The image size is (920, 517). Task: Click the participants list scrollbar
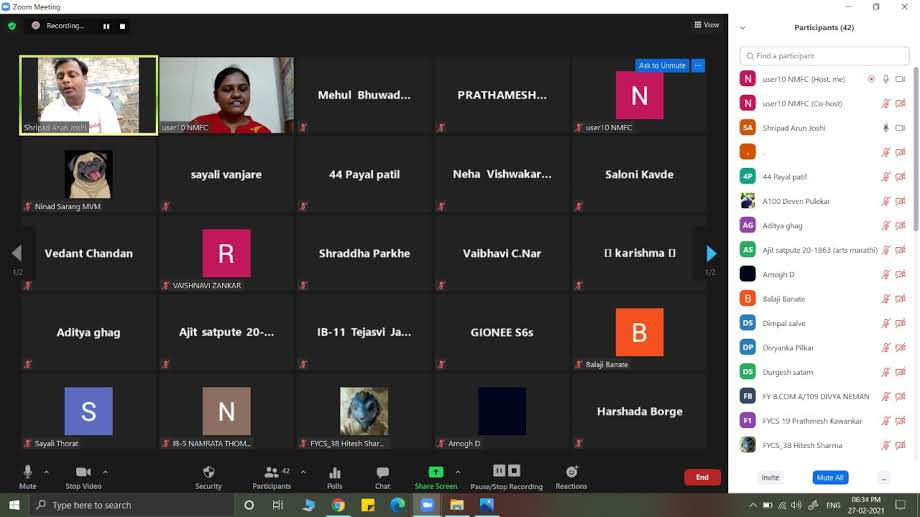pos(915,150)
